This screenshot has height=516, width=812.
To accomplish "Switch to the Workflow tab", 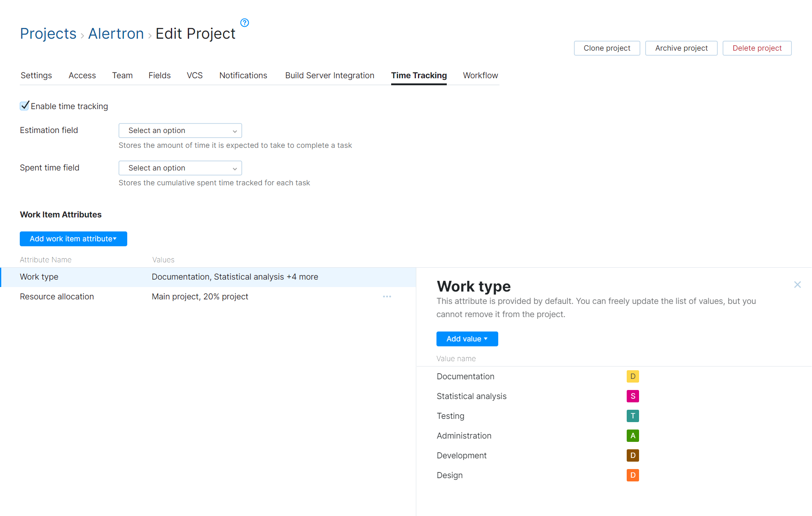I will point(480,75).
